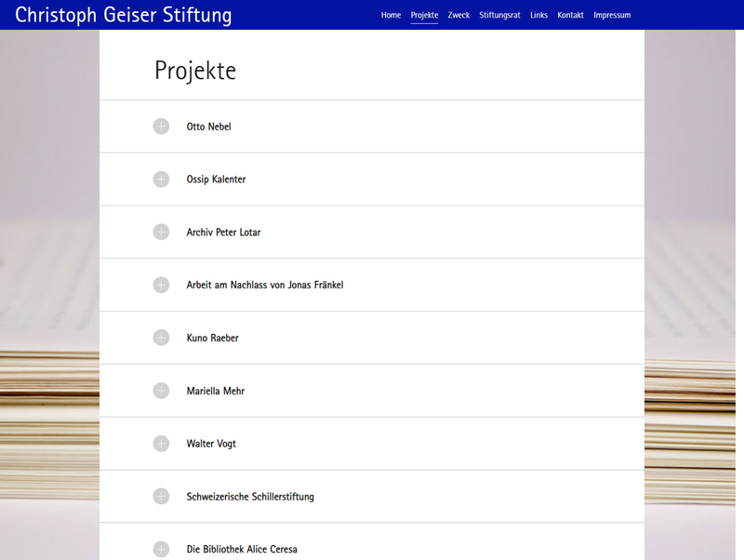Visit the Impressum link
This screenshot has height=560, width=744.
tap(612, 16)
